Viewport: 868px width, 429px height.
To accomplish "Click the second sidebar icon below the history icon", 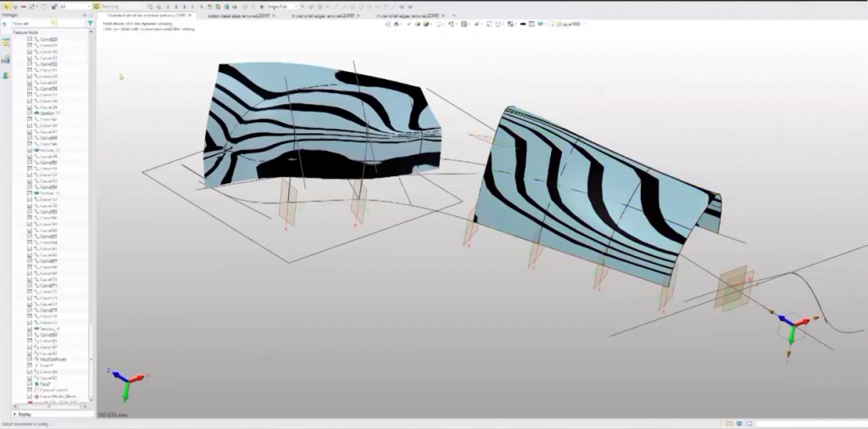I will click(5, 58).
